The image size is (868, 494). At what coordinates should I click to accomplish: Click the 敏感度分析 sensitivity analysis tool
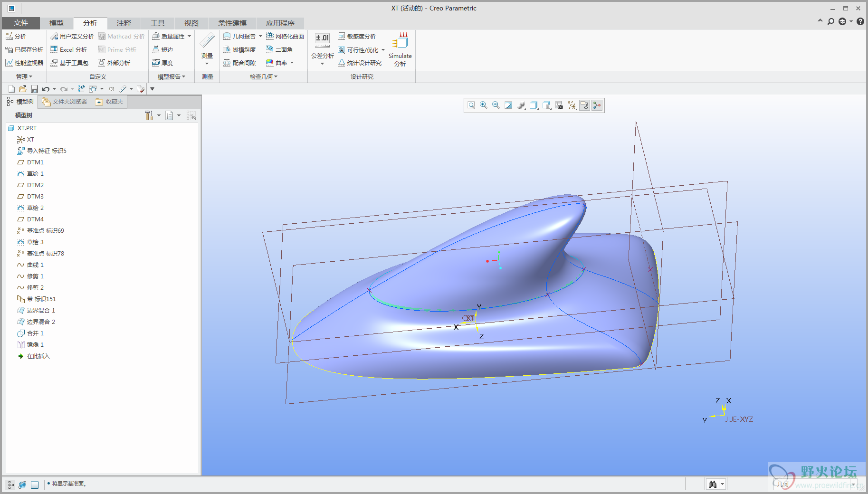tap(357, 36)
